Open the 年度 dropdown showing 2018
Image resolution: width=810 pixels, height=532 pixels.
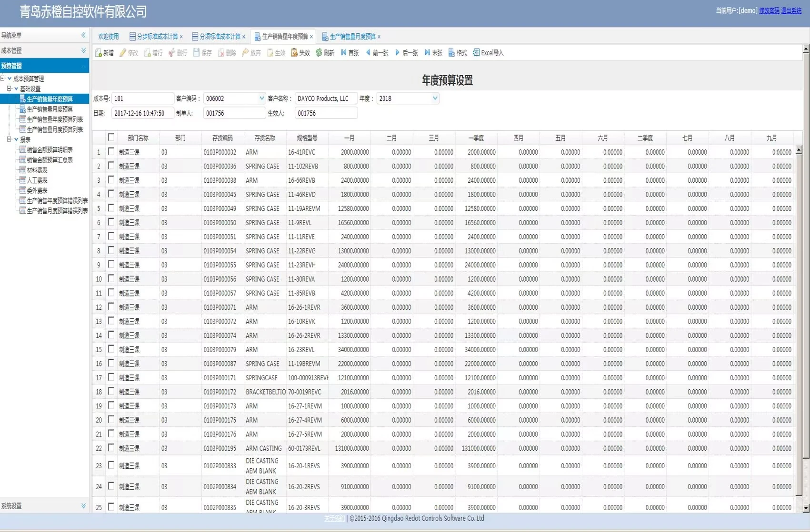[x=435, y=99]
